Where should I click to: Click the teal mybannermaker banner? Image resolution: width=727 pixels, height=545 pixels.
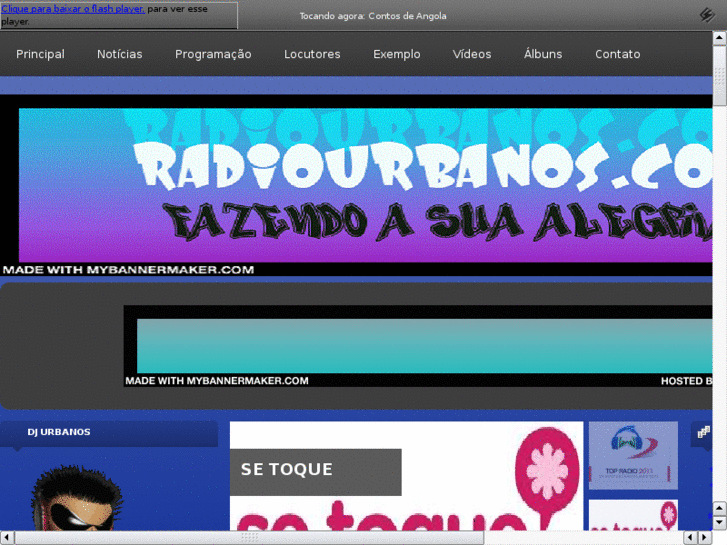coord(418,346)
